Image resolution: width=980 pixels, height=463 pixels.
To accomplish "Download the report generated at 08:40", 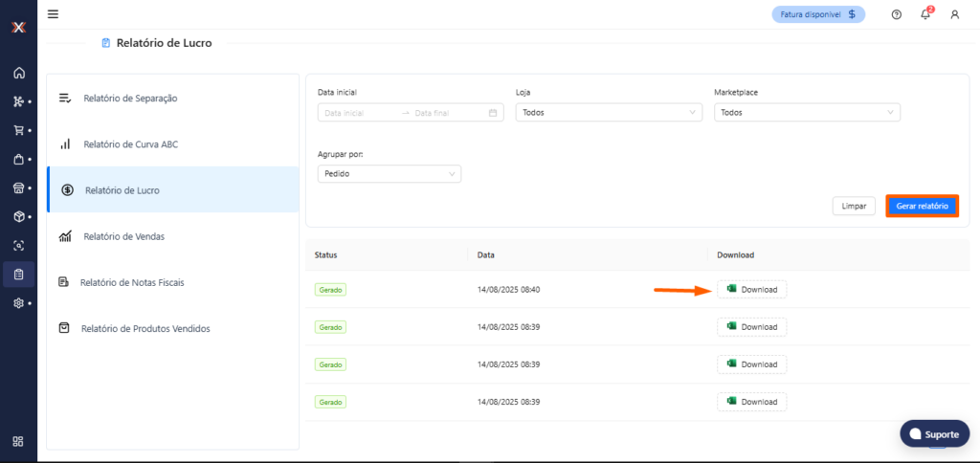I will tap(751, 290).
